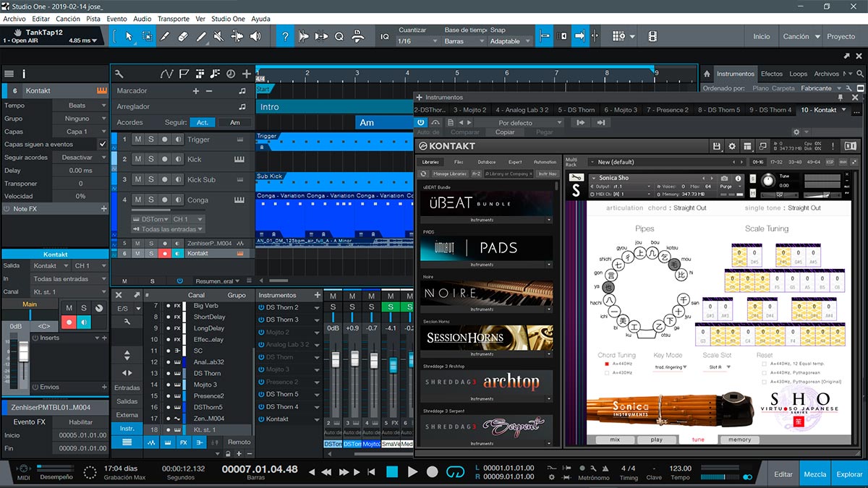
Task: Open the question mark help icon
Action: pos(286,36)
